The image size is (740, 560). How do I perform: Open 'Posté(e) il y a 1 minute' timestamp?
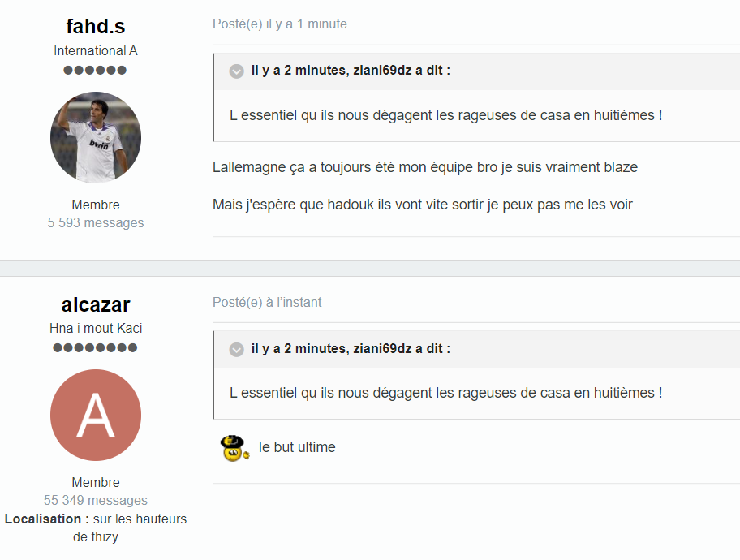click(x=279, y=24)
